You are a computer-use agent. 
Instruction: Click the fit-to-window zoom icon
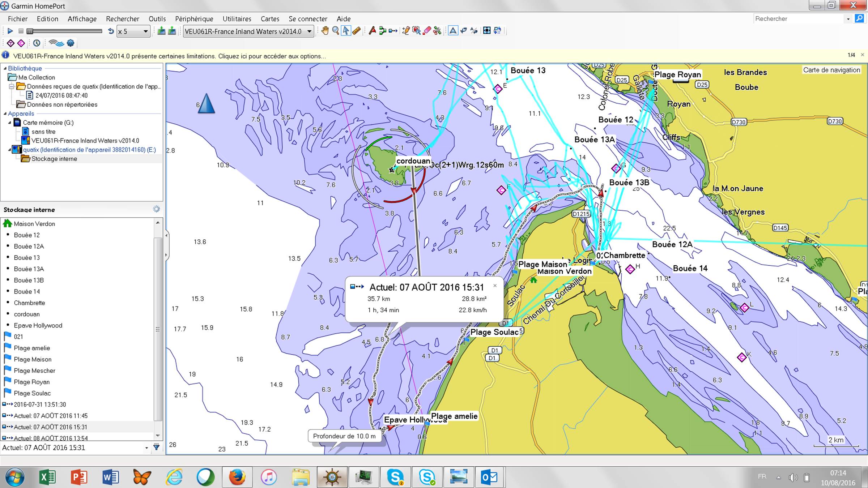(487, 31)
